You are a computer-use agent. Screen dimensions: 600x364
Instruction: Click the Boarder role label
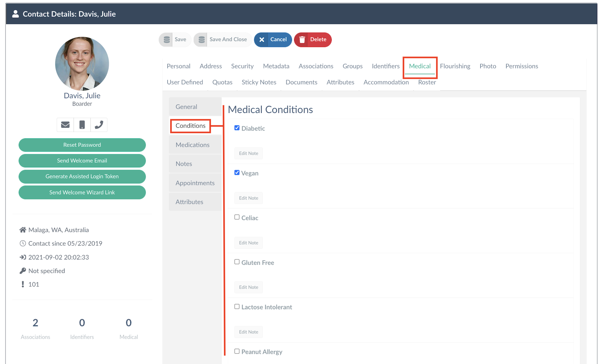pos(82,104)
